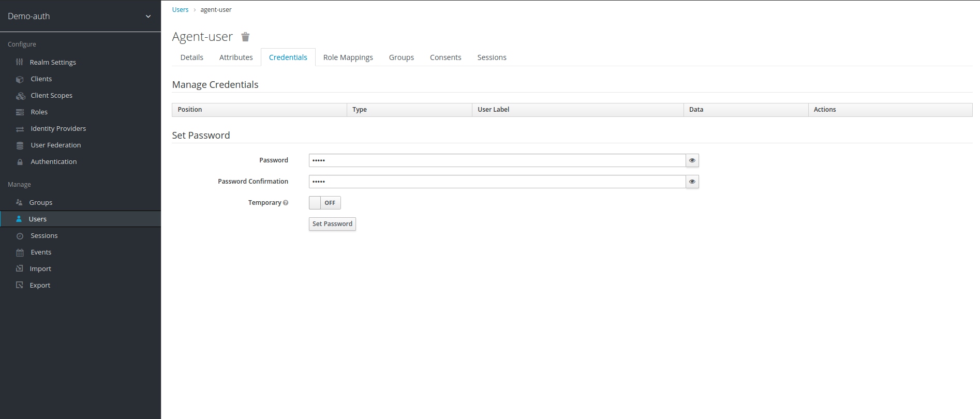
Task: Focus the Password input field
Action: tap(497, 160)
